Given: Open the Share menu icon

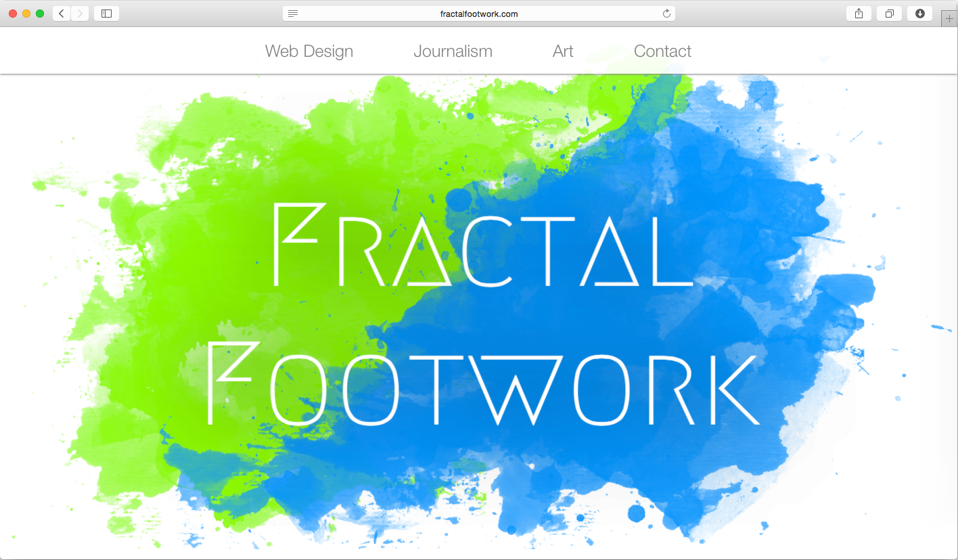Looking at the screenshot, I should point(859,14).
